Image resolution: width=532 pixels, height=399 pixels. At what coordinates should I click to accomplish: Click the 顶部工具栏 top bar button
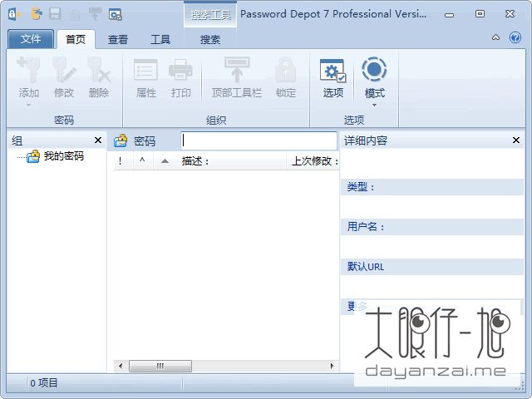click(x=237, y=78)
